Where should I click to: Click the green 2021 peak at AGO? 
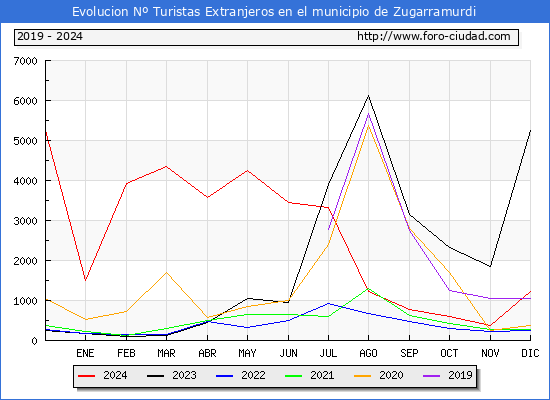[368, 289]
